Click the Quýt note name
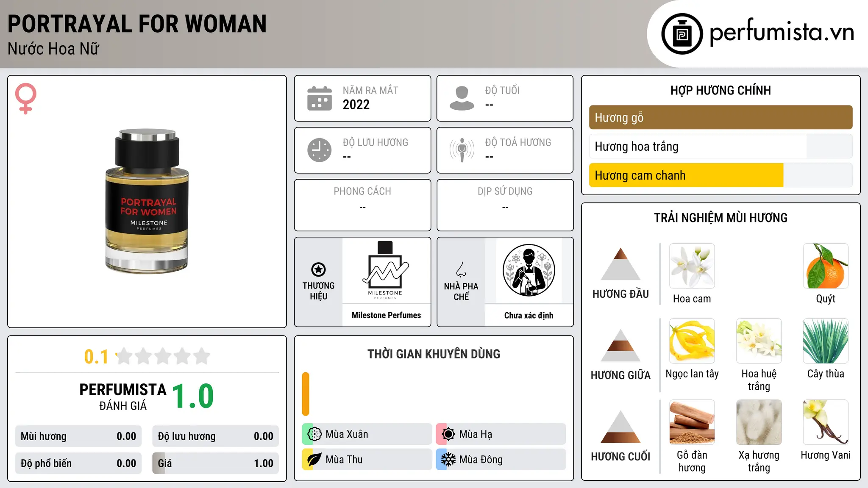 click(x=826, y=299)
